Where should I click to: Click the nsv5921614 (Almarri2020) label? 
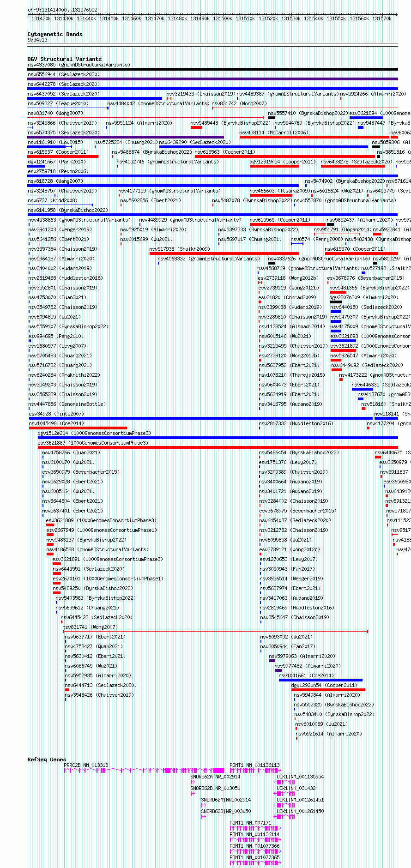tap(329, 734)
